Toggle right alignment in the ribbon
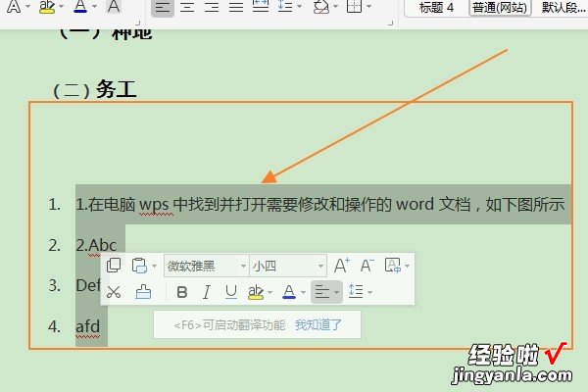The width and height of the screenshot is (588, 392). (x=212, y=7)
